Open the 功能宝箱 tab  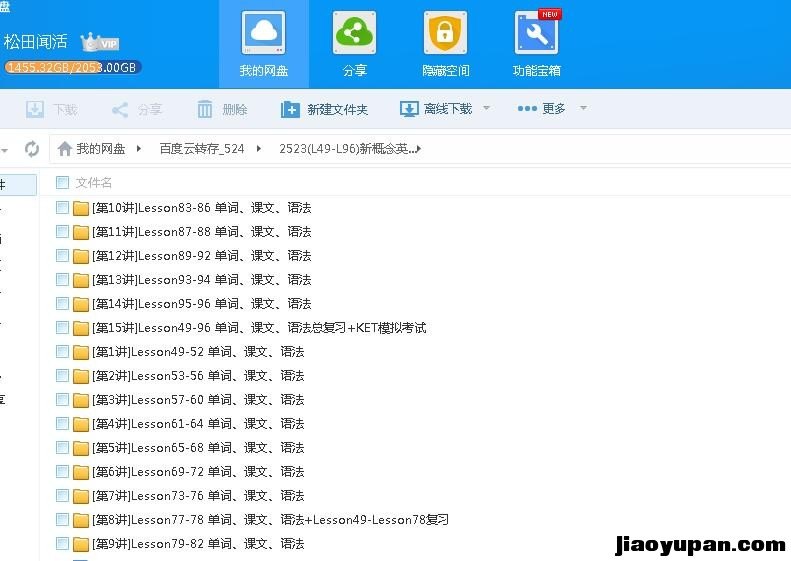[x=537, y=44]
